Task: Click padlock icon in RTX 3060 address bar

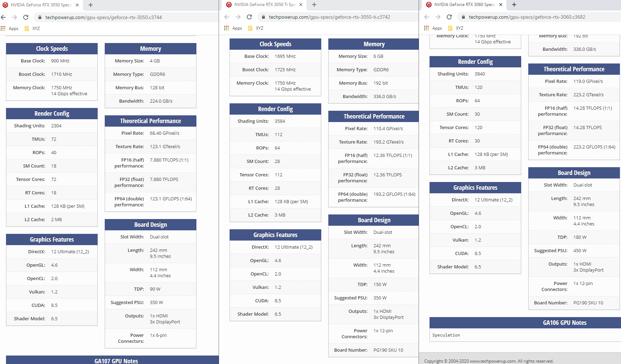Action: (x=463, y=17)
